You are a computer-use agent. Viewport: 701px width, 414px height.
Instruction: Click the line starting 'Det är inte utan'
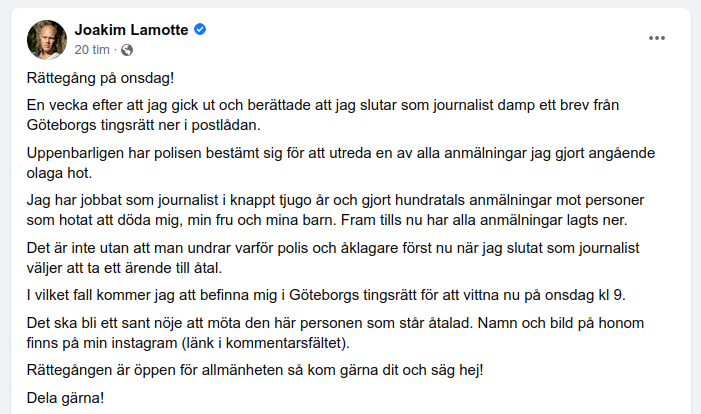333,248
